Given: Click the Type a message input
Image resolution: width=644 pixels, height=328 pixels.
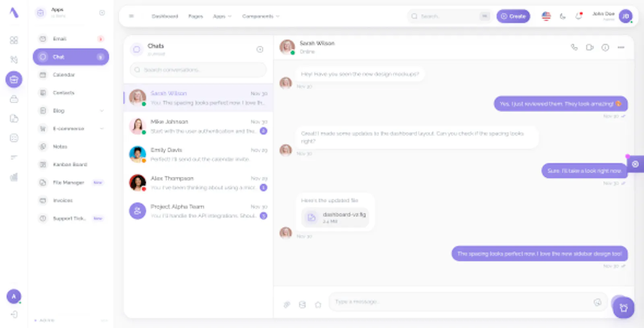Looking at the screenshot, I should (468, 302).
